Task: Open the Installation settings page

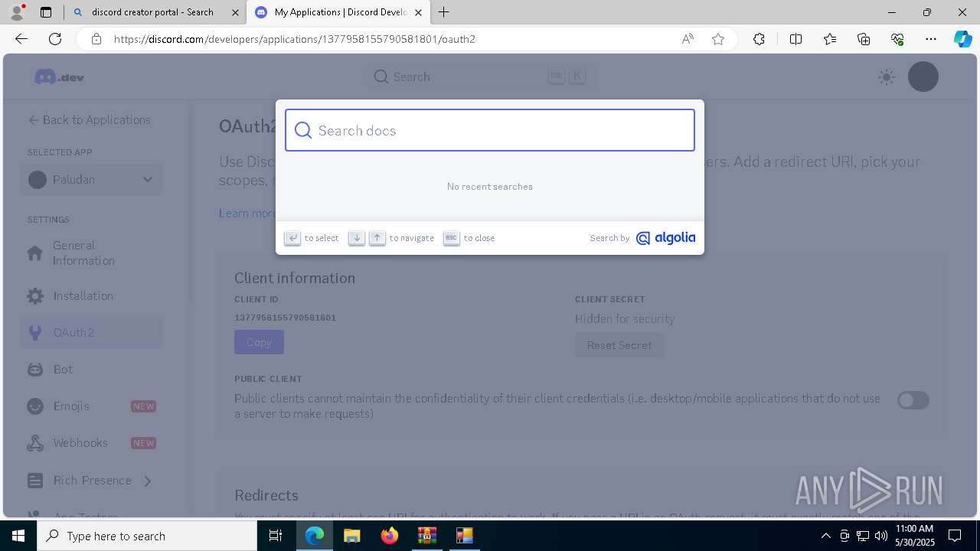Action: (x=91, y=296)
